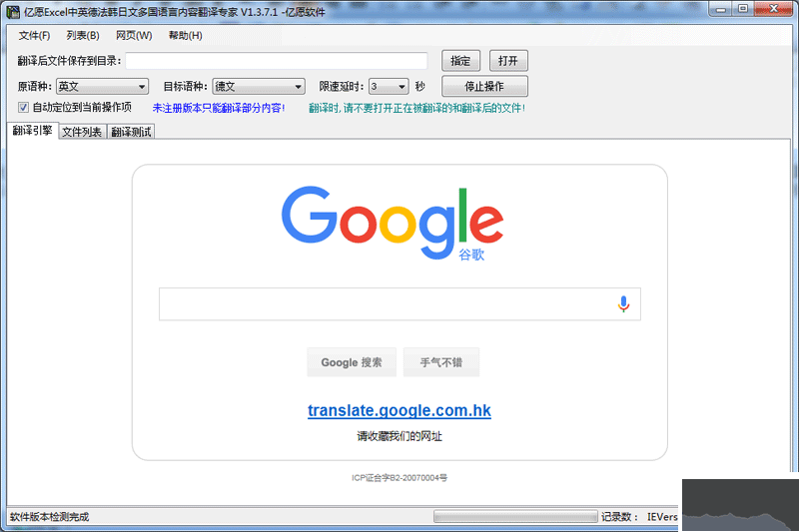Click the 打开 button
This screenshot has width=799, height=532.
point(508,61)
